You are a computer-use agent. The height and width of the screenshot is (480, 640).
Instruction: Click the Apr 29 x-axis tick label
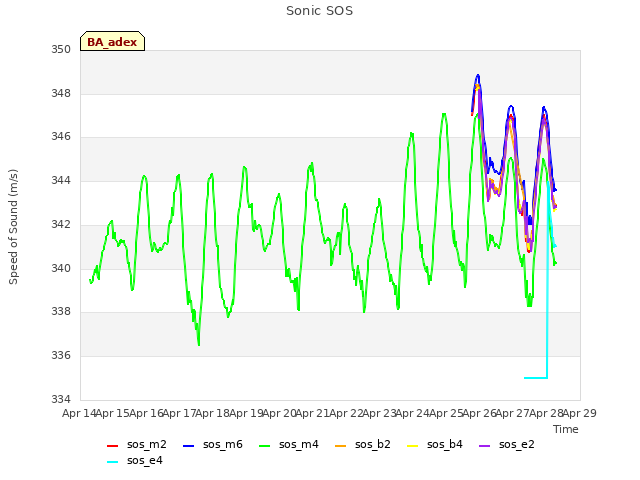[x=580, y=413]
